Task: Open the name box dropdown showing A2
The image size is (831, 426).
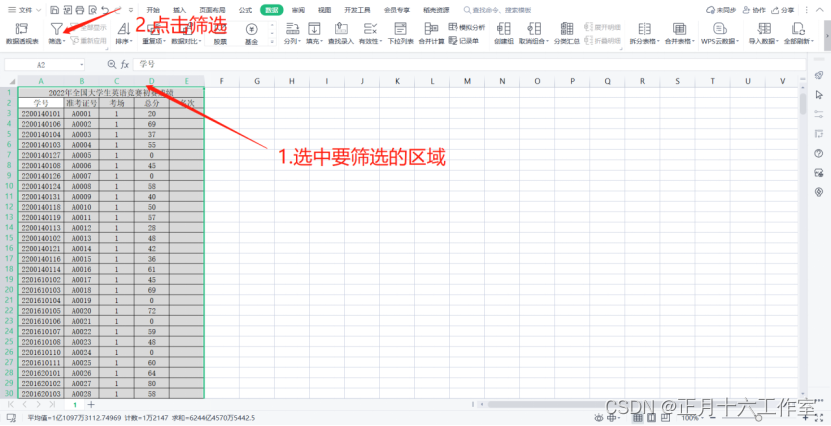Action: tap(82, 65)
